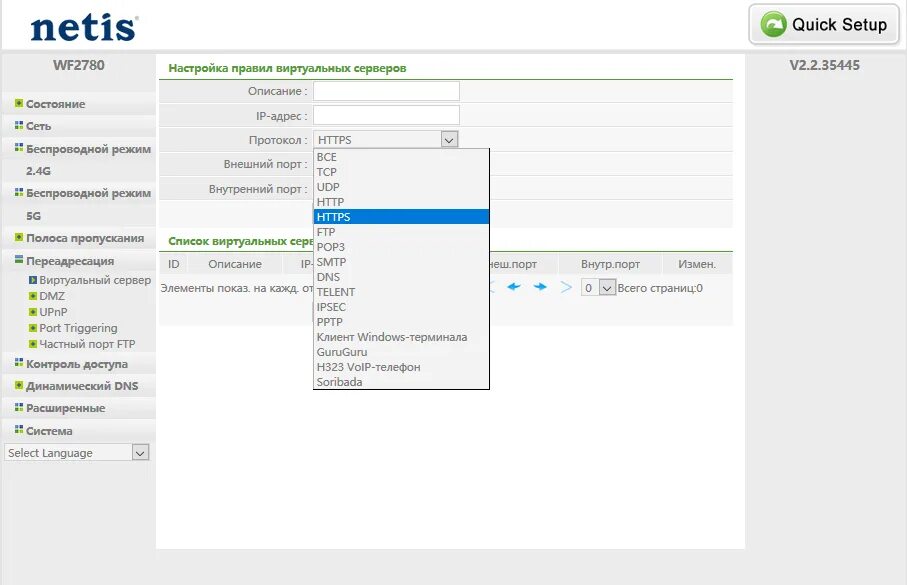Close the Протокол dropdown via its arrow
This screenshot has height=585, width=907.
[449, 139]
